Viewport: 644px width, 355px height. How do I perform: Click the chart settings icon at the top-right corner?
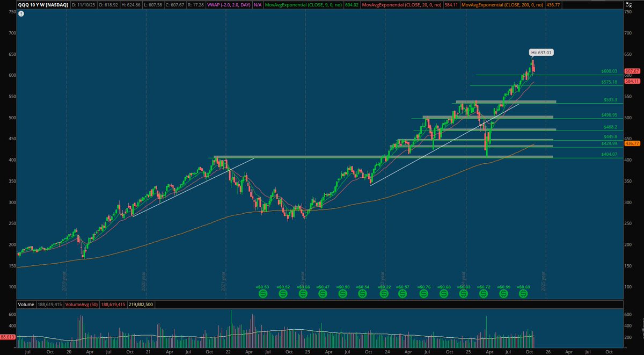[628, 5]
